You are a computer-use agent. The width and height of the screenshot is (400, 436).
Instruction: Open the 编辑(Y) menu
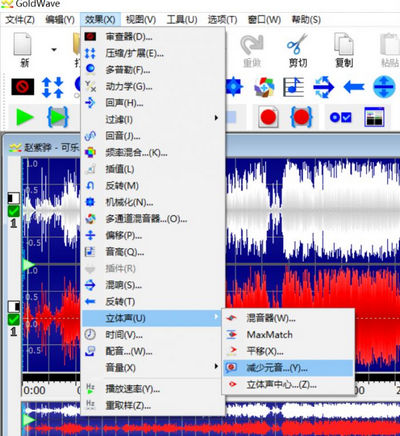(x=60, y=20)
